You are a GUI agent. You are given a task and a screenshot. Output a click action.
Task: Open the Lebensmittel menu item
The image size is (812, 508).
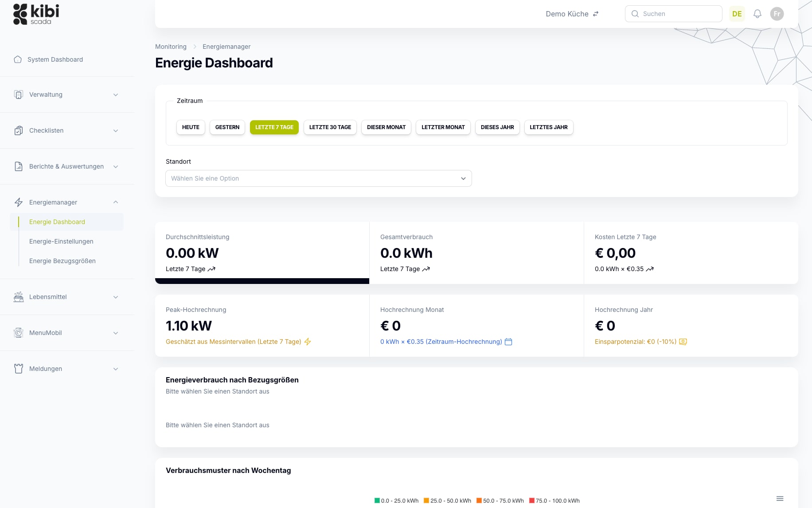(67, 297)
